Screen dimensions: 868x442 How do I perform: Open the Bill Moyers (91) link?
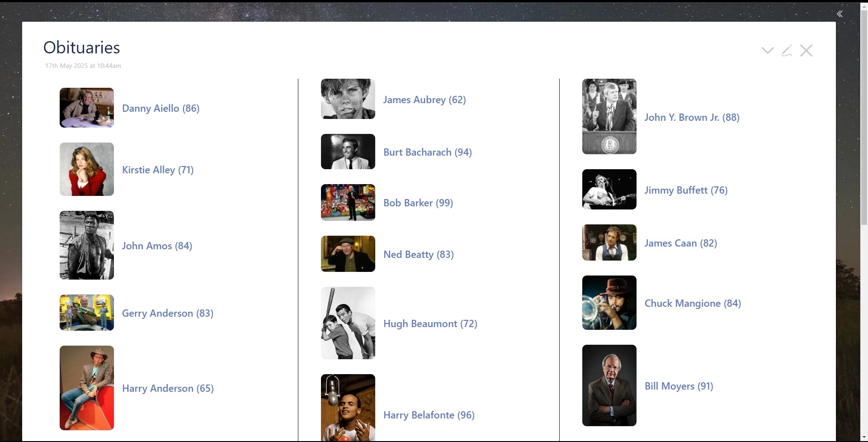point(679,386)
